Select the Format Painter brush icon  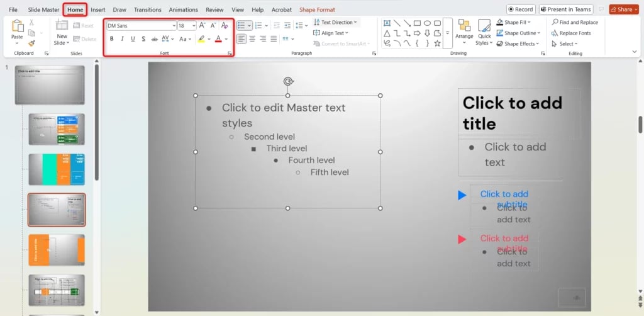[x=31, y=43]
